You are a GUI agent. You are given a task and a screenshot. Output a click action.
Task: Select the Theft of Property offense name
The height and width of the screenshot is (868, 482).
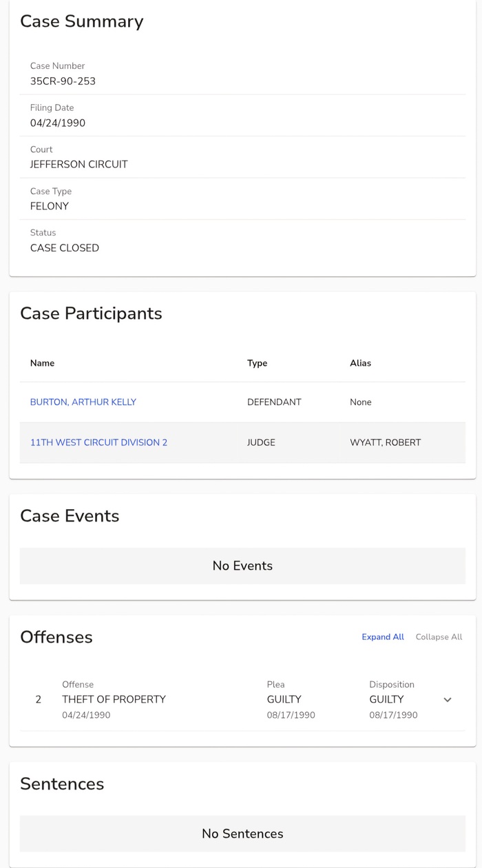click(114, 699)
